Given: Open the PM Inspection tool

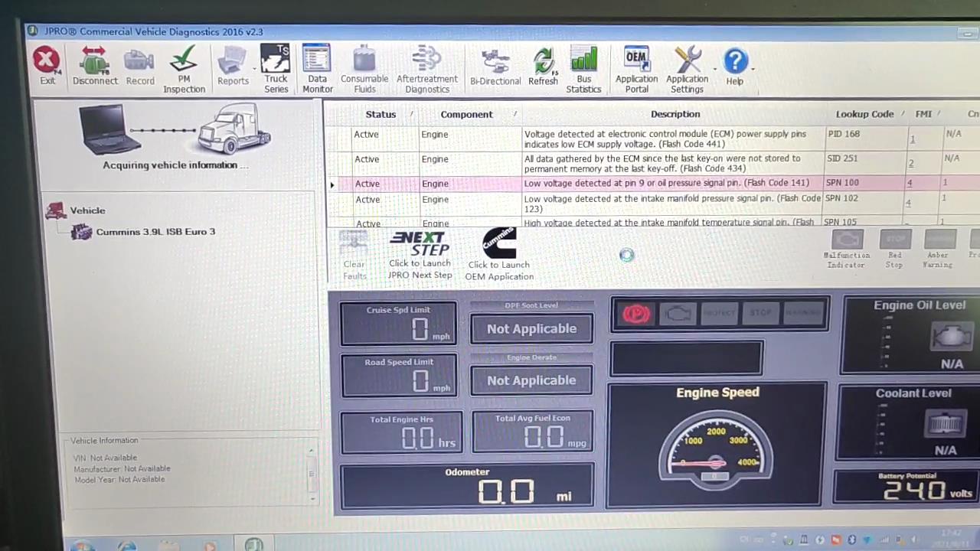Looking at the screenshot, I should (184, 69).
